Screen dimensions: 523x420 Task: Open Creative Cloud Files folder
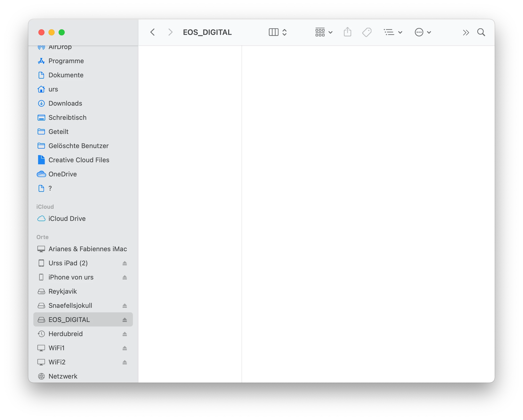click(79, 160)
